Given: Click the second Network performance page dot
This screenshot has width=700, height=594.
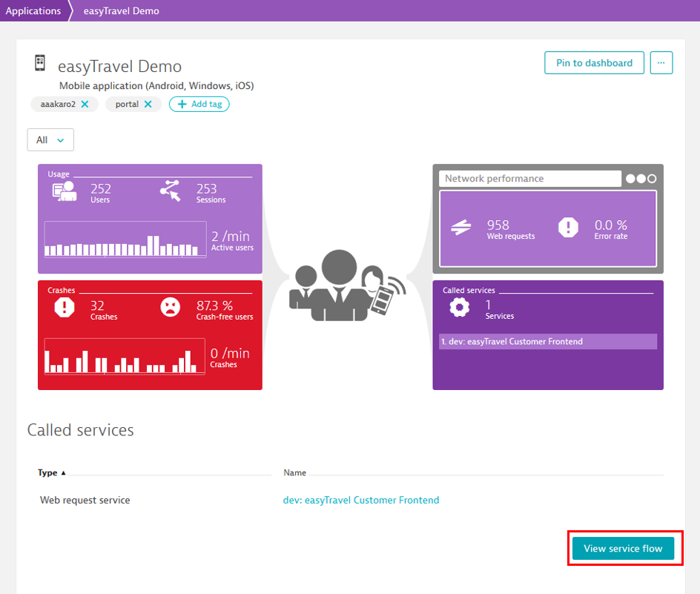Looking at the screenshot, I should [x=641, y=179].
